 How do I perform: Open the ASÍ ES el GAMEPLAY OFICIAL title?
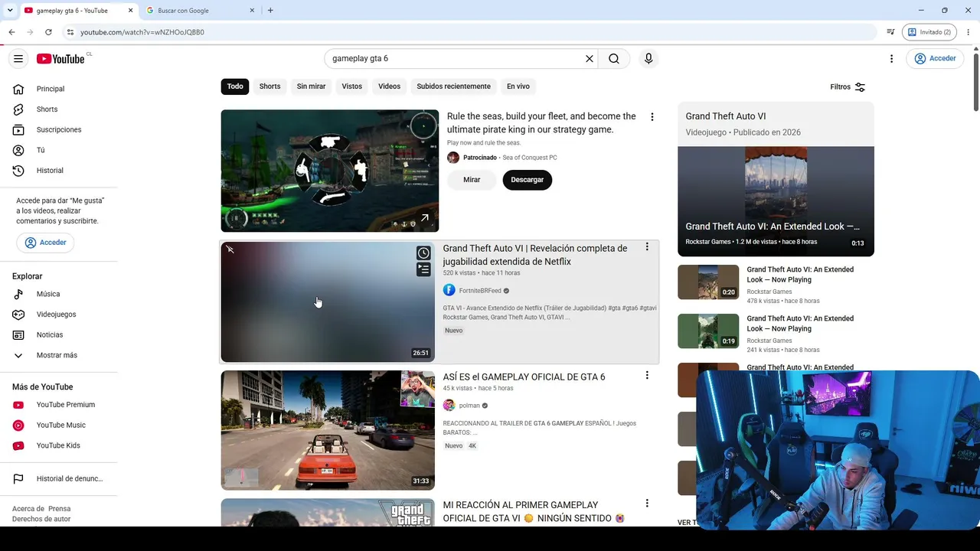pos(524,377)
